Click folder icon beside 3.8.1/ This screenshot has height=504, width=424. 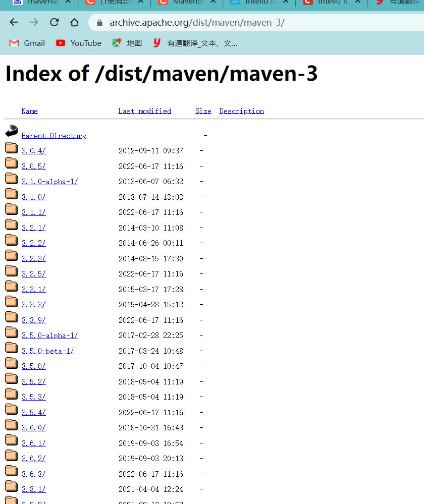tap(12, 486)
